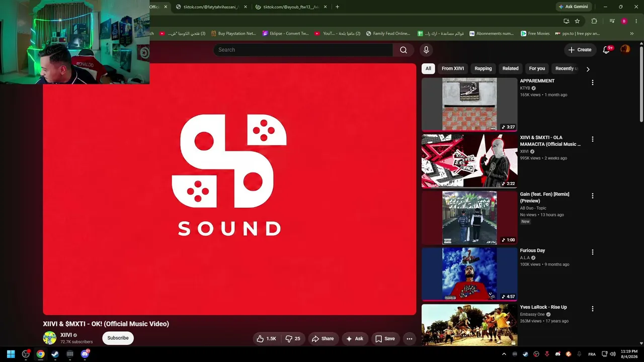
Task: Open the Buy Playstation Net bookmark
Action: point(233,34)
